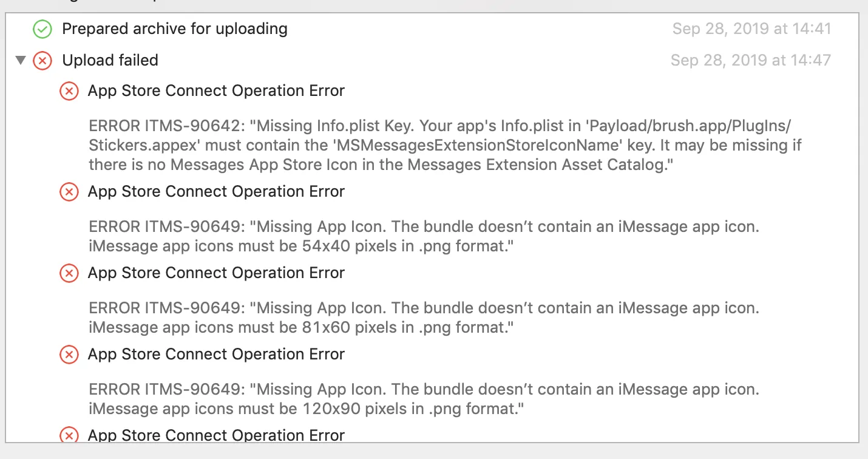Click the Sep 28, 2019 at 14:41 timestamp
This screenshot has width=868, height=459.
pos(751,29)
